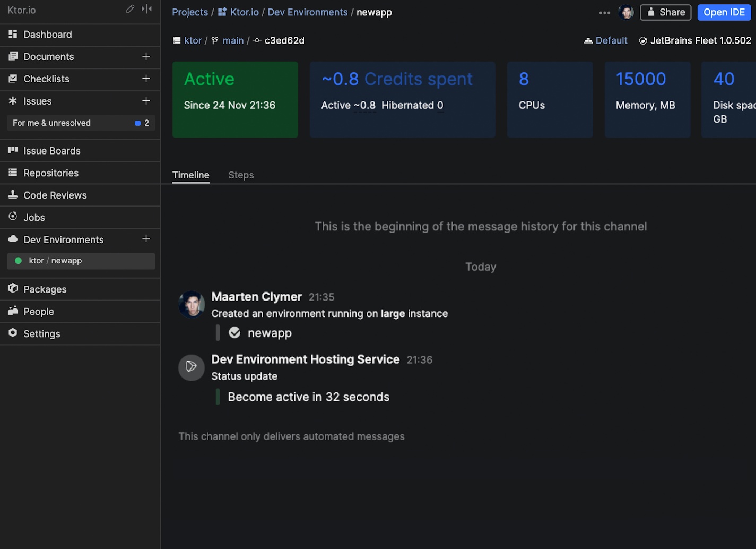The width and height of the screenshot is (756, 549).
Task: Collapse the sidebar with the panel toggle icon
Action: coord(147,9)
